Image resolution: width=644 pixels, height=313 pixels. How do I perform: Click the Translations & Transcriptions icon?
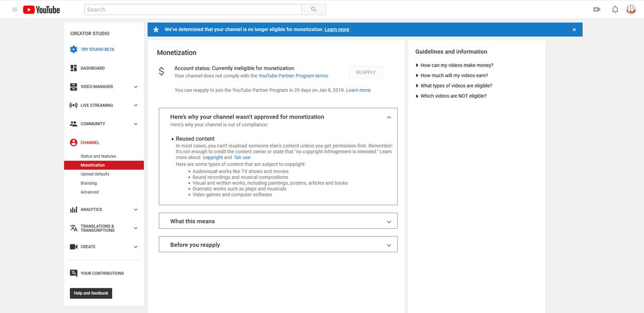[x=74, y=228]
